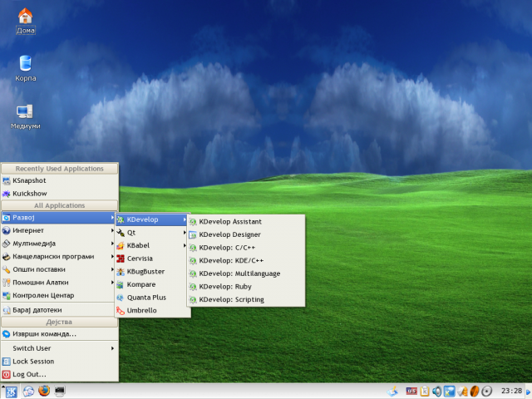Click the panel hide arrow at right edge
The image size is (532, 399).
point(529,392)
